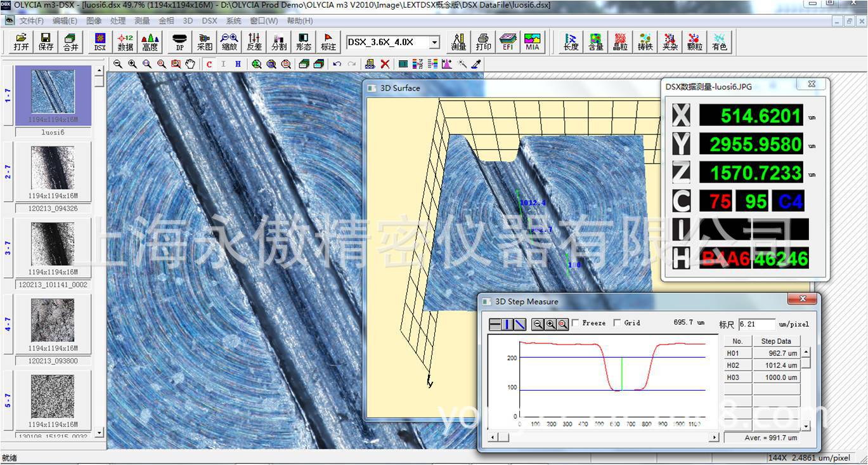Toggle the red C channel button
Viewport: 868px width, 465px height.
click(209, 63)
